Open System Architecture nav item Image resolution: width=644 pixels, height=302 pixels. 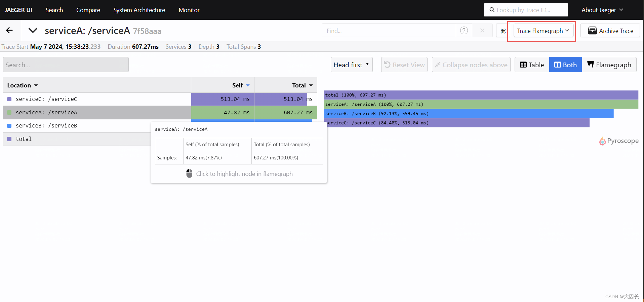[x=139, y=10]
